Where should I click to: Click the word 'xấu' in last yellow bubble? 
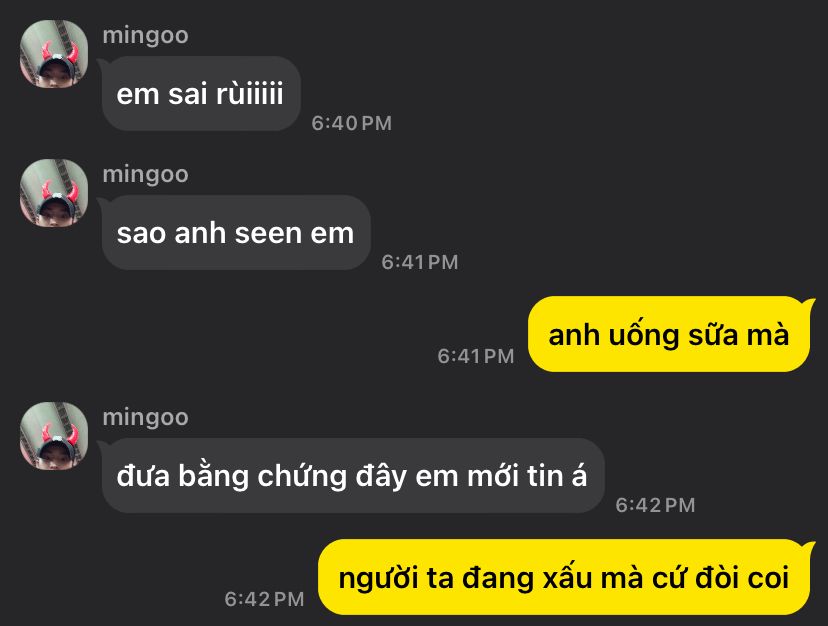coord(566,577)
